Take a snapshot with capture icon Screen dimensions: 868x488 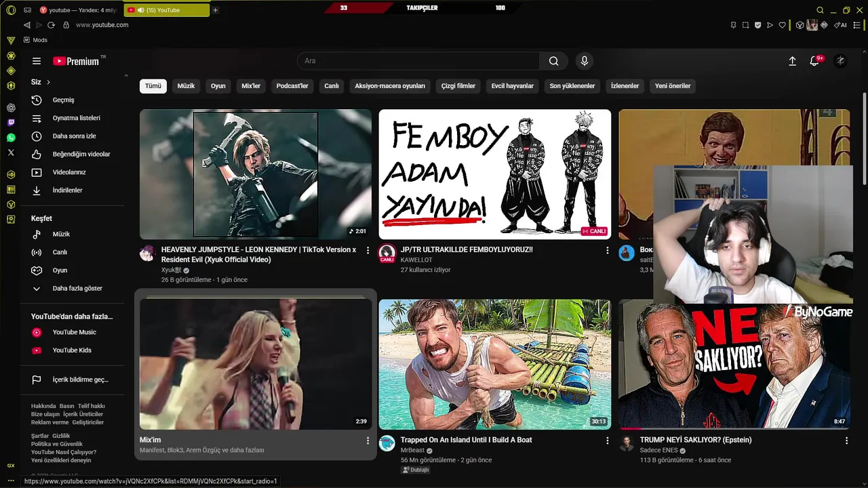point(745,25)
